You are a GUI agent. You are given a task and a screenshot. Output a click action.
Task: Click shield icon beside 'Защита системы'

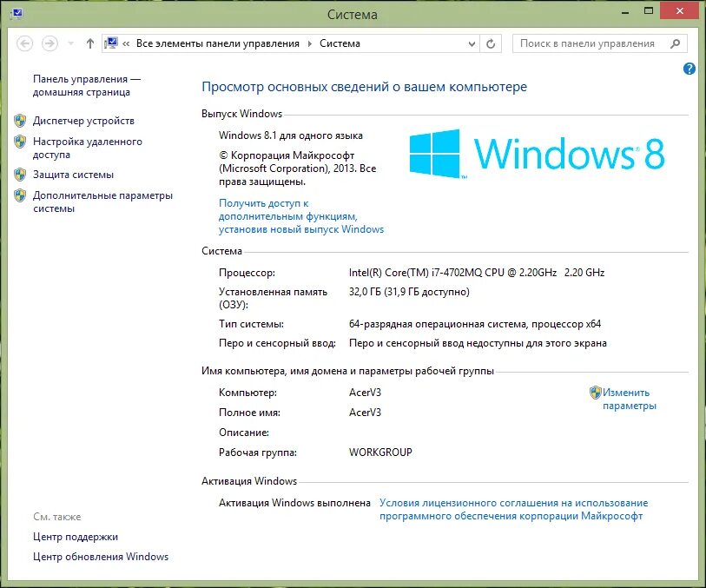pyautogui.click(x=20, y=175)
